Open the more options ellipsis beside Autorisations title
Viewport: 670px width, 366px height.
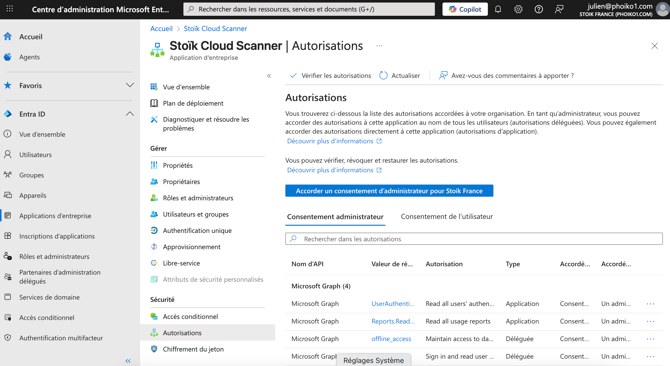(379, 46)
